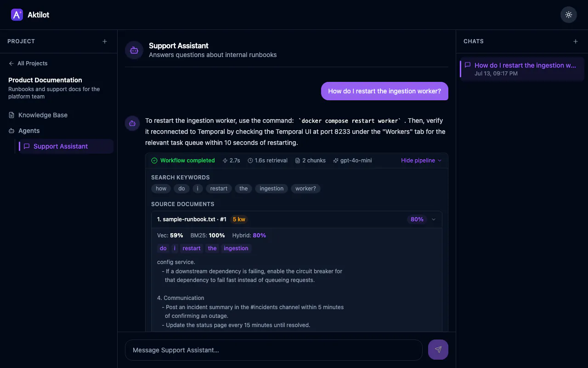
Task: Click the Aktilot logo icon
Action: (17, 15)
